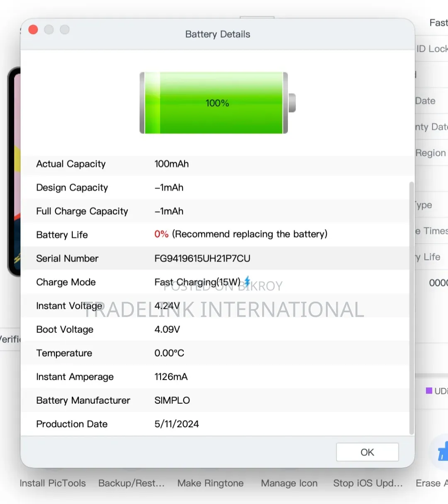
Task: Click the Design Capacity label
Action: click(x=72, y=188)
